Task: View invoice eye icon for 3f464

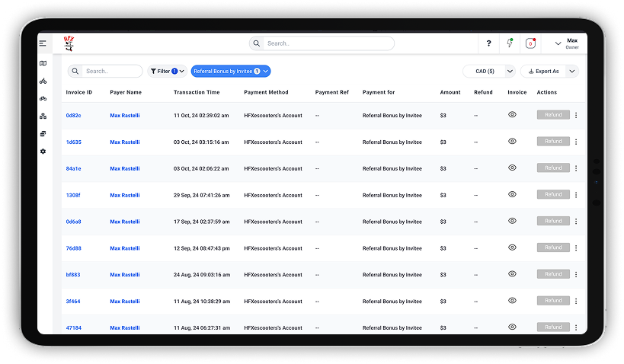Action: (x=512, y=301)
